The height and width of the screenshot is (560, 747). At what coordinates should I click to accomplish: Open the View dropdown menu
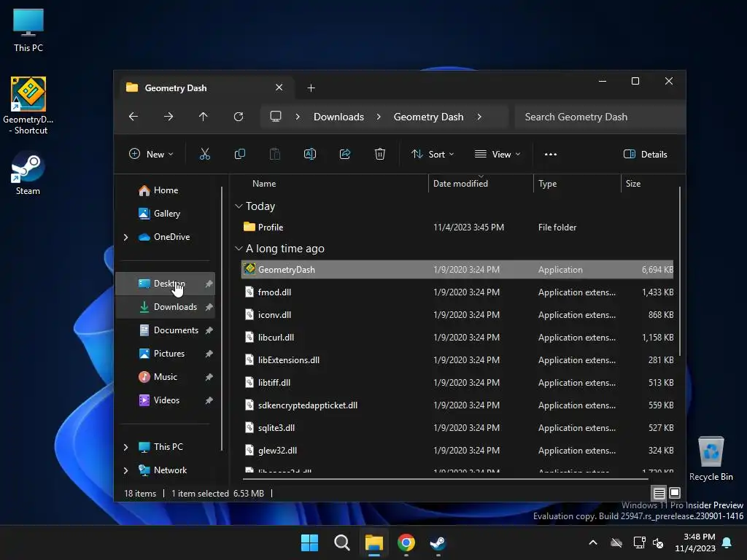(498, 154)
